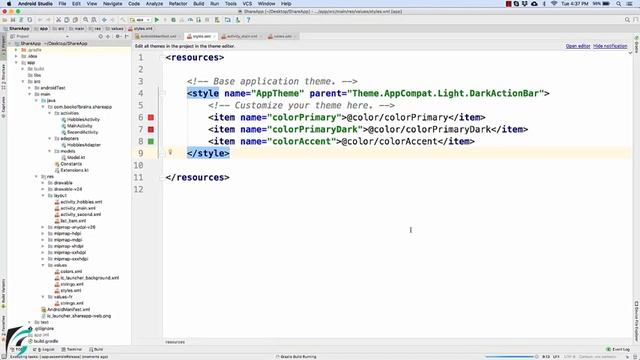The width and height of the screenshot is (640, 360).
Task: Click the values breadcrumb in navigation bar
Action: (x=115, y=29)
